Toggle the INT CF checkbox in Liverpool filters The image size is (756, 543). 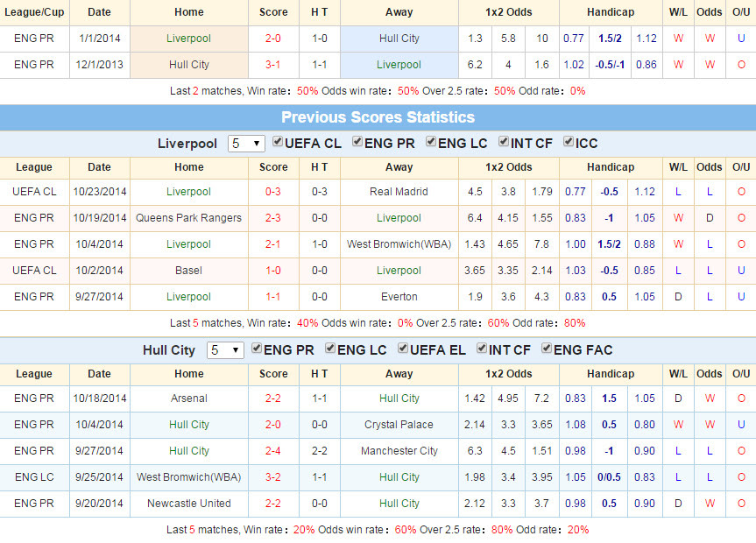[x=504, y=142]
